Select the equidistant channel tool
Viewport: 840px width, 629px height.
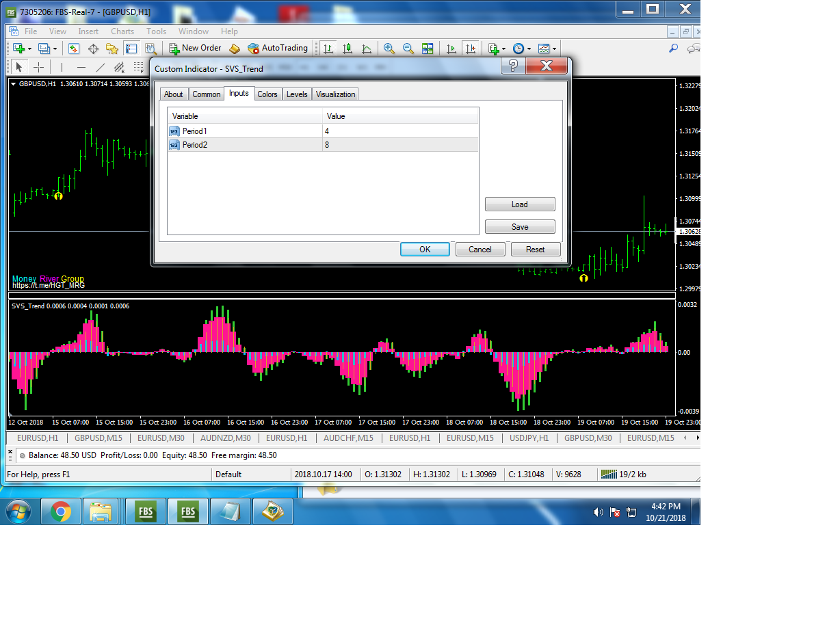pyautogui.click(x=120, y=67)
